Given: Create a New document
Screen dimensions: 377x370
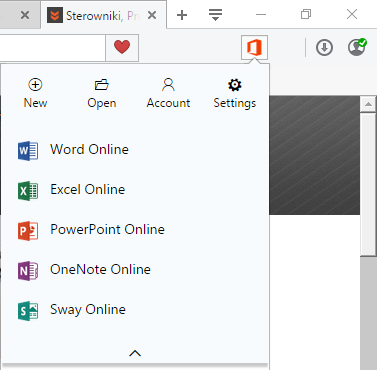Looking at the screenshot, I should point(35,93).
